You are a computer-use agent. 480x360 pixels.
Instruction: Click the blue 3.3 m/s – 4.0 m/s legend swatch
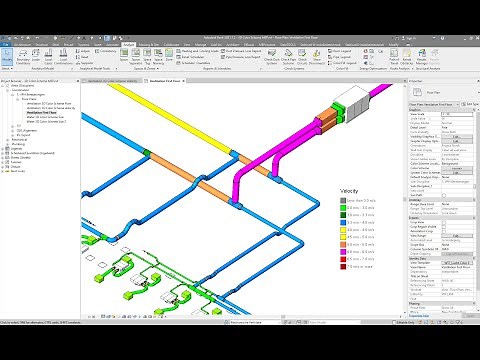click(343, 222)
